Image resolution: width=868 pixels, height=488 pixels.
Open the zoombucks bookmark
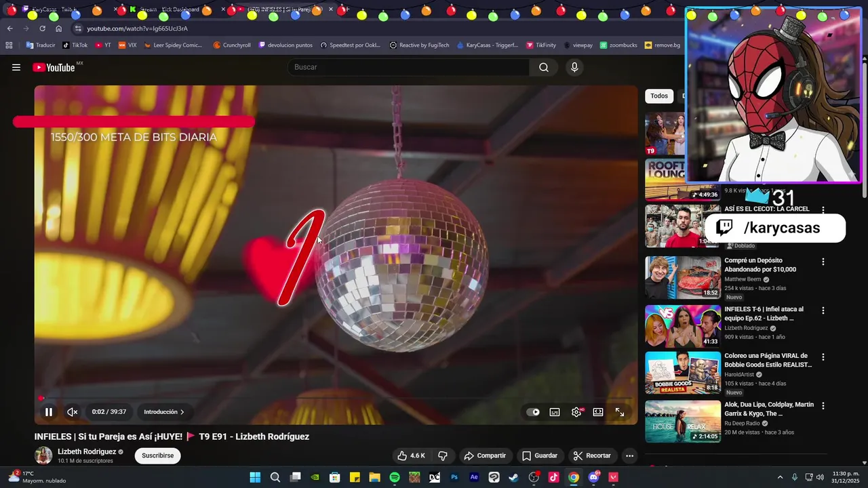[x=618, y=45]
